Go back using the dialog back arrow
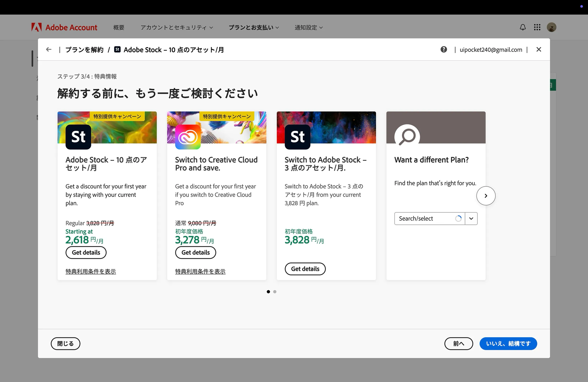The image size is (588, 382). pyautogui.click(x=49, y=49)
